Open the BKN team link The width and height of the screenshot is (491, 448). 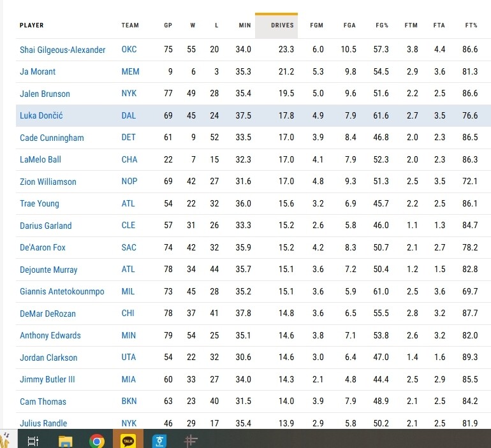pyautogui.click(x=129, y=401)
